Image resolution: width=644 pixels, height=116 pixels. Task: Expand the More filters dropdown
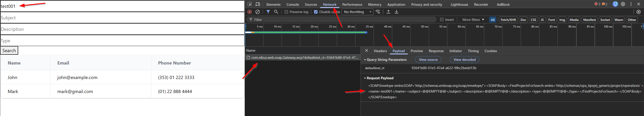coord(473,20)
